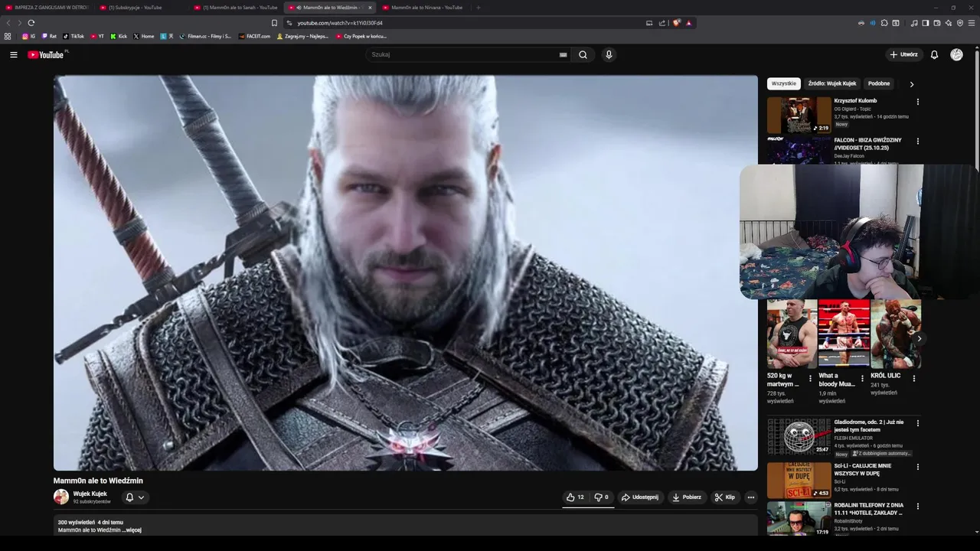Open options menu for Gladiodrome video
Screen dimensions: 980x551
click(x=917, y=423)
